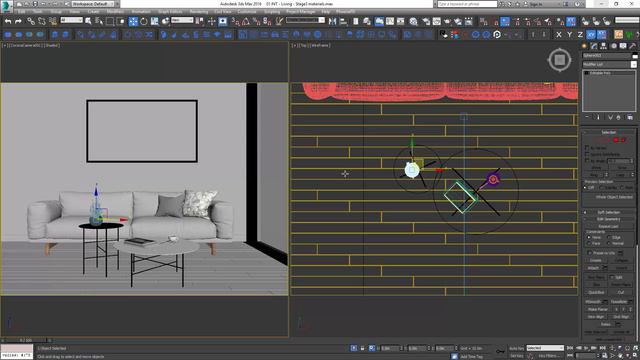This screenshot has height=360, width=640.
Task: Activate the Select and Rotate tool
Action: coord(144,21)
